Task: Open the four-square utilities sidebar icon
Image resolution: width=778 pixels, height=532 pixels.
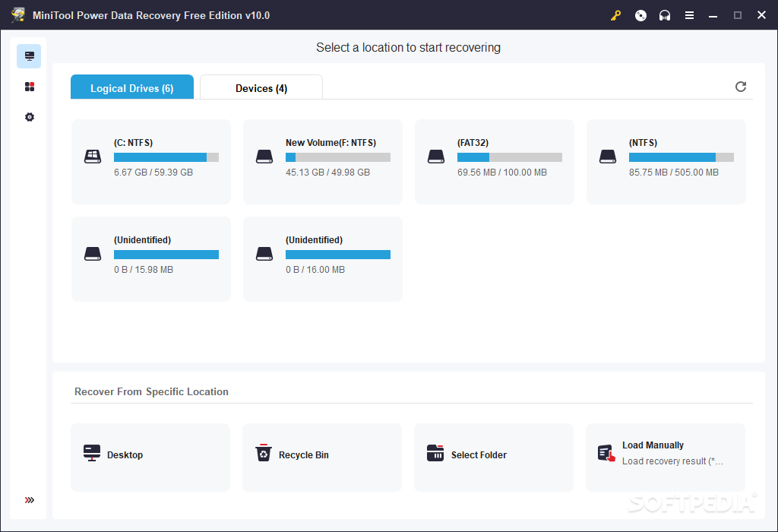Action: [30, 87]
